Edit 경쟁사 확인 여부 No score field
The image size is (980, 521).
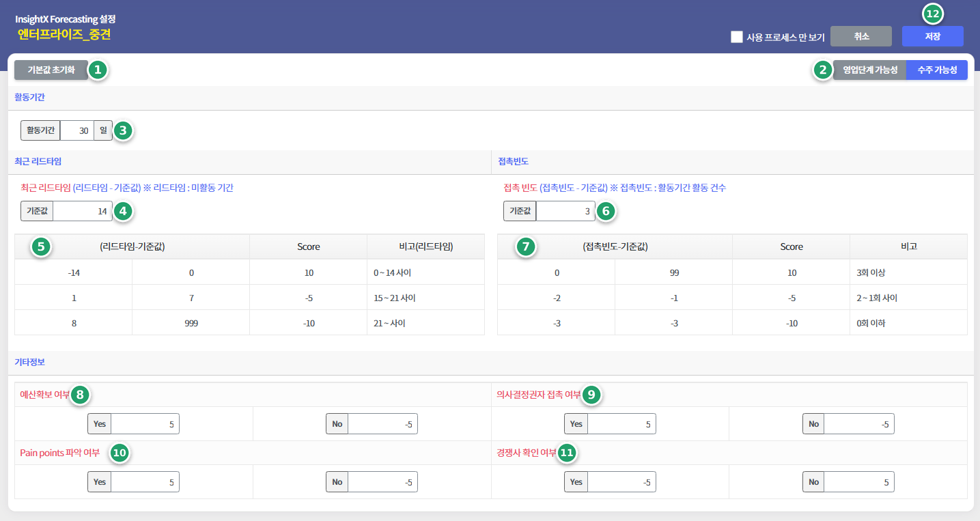click(859, 482)
